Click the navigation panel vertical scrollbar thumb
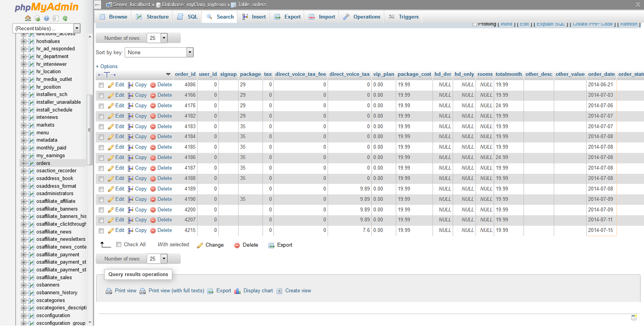The height and width of the screenshot is (326, 644). 90,130
